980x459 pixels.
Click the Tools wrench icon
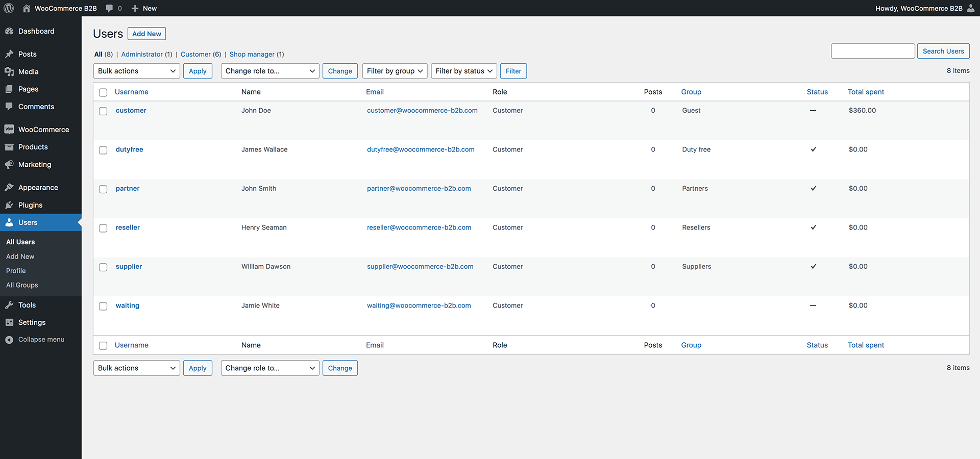coord(9,305)
